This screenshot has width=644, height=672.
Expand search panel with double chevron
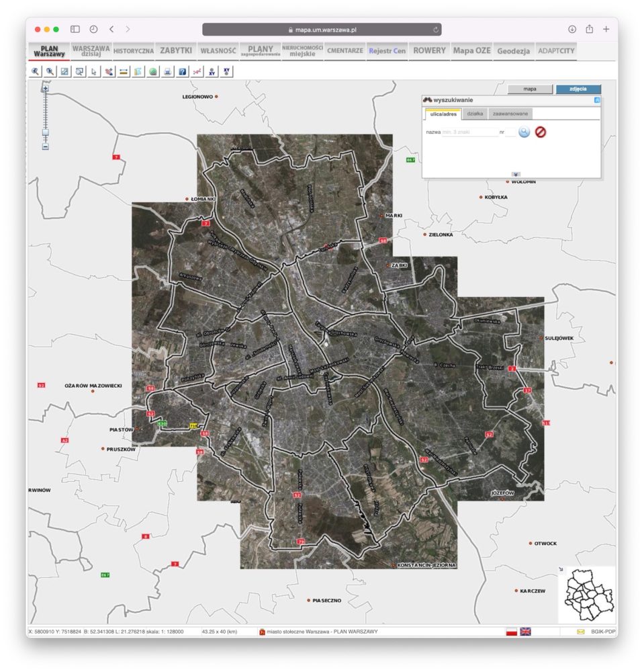(516, 175)
